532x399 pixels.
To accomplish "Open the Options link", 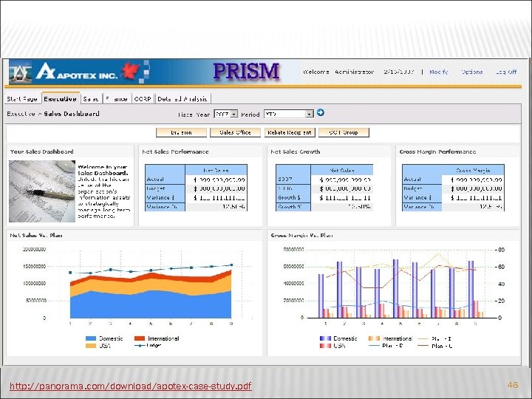I will pos(472,72).
